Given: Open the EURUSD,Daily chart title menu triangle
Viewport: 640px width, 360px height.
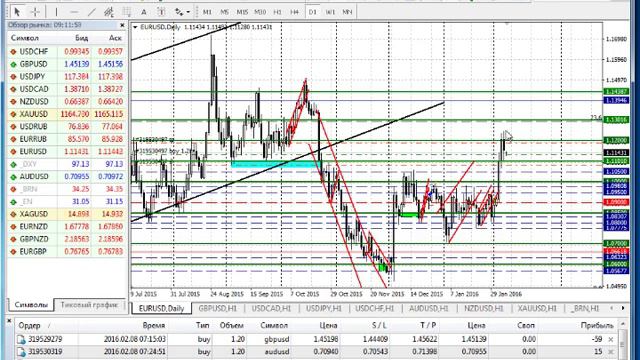Looking at the screenshot, I should click(135, 27).
